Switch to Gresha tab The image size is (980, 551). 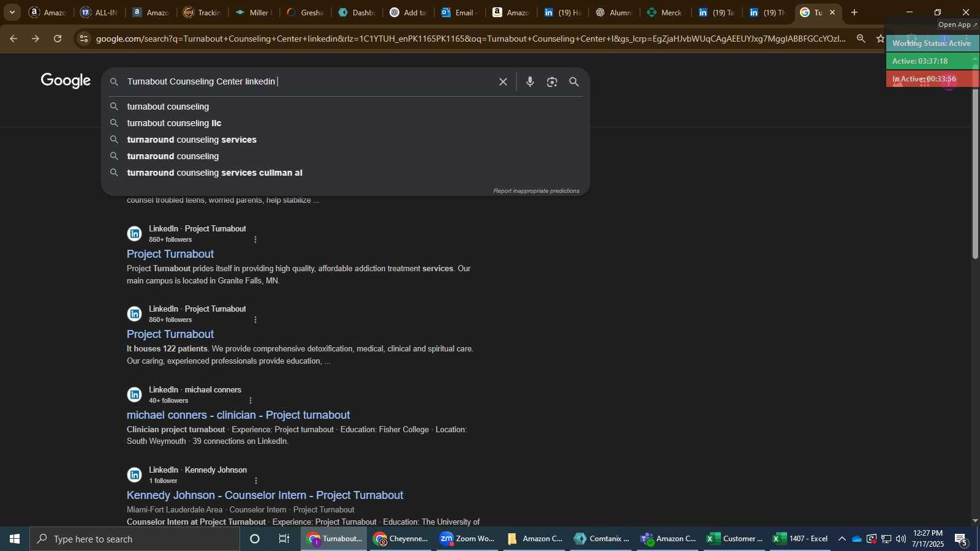point(305,12)
